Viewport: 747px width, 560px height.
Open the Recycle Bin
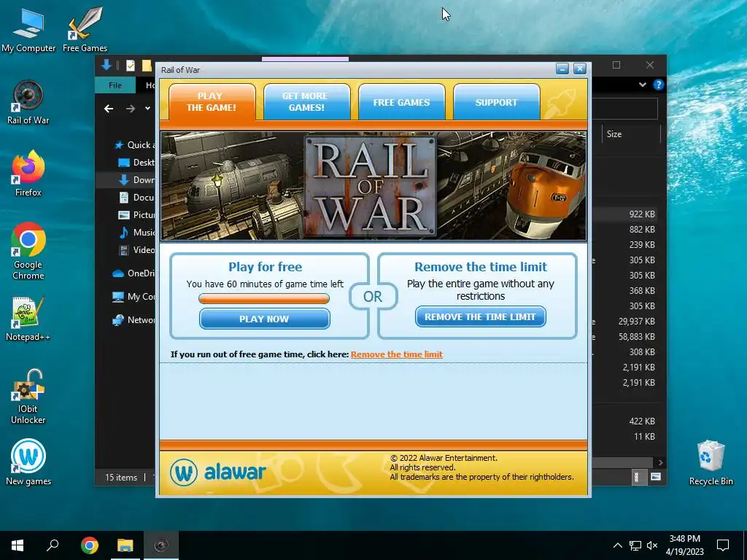711,462
